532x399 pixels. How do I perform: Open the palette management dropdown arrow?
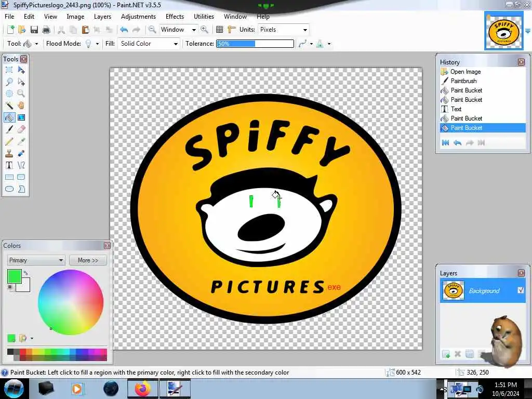[x=32, y=338]
